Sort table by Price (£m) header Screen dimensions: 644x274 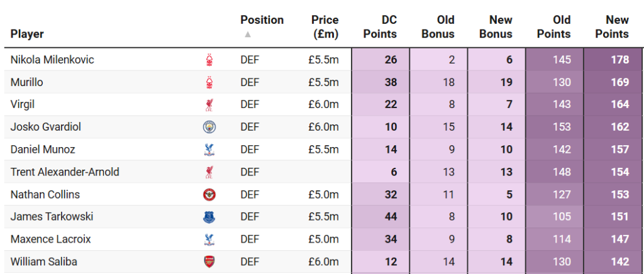pyautogui.click(x=325, y=27)
